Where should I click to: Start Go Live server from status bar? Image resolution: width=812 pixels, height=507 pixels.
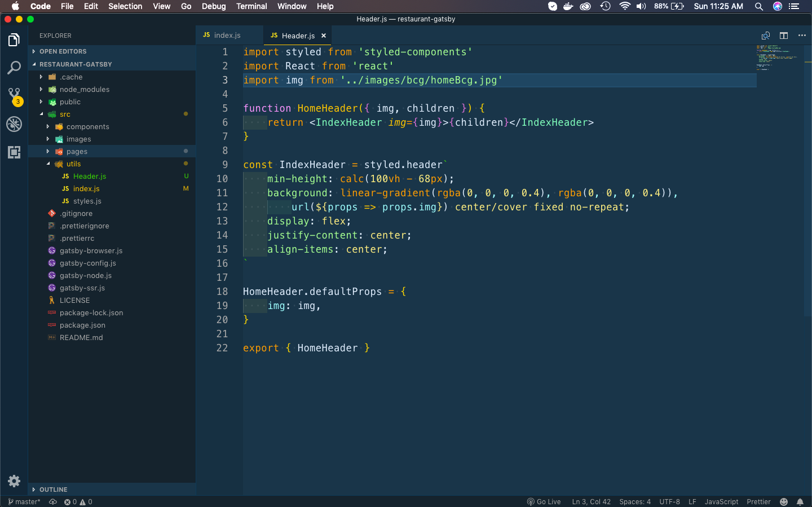point(544,502)
